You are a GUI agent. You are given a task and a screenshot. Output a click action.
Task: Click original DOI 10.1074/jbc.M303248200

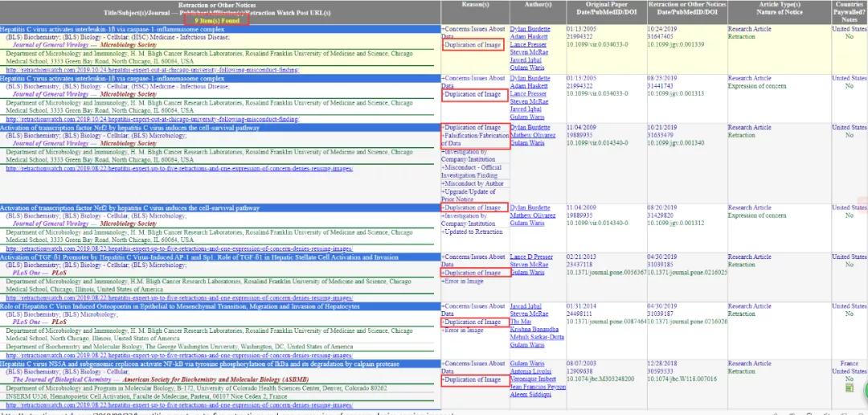pos(601,380)
